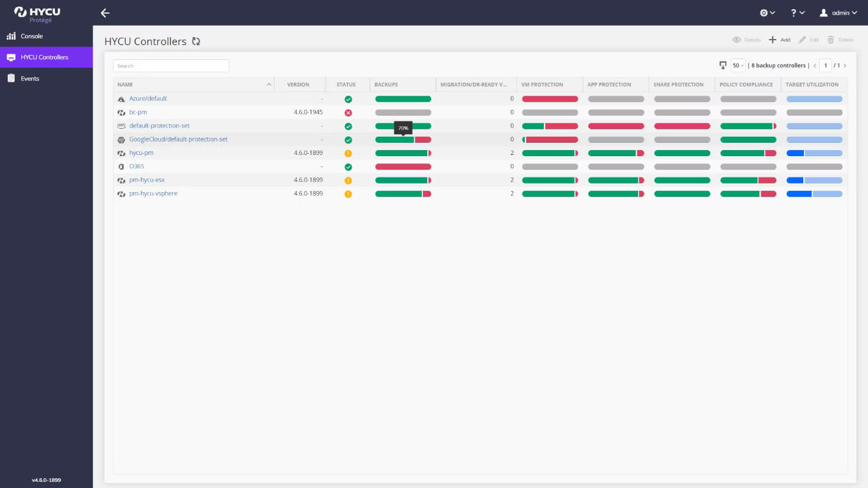Expand the 50 rows-per-page selector

738,65
